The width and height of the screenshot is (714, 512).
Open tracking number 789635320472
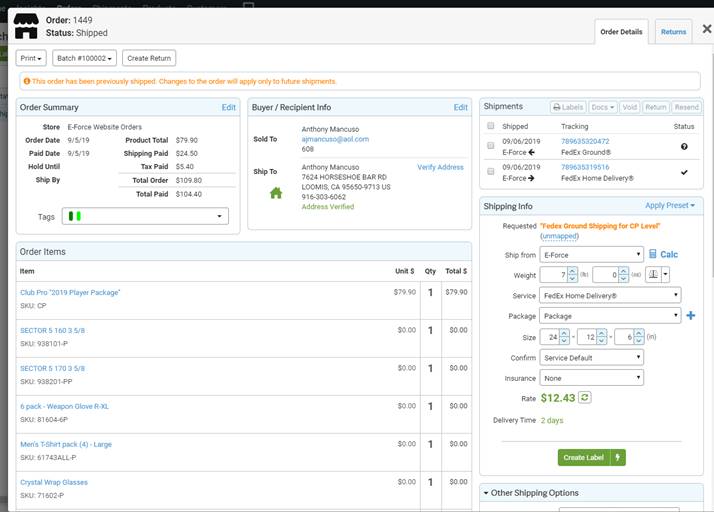pos(585,141)
